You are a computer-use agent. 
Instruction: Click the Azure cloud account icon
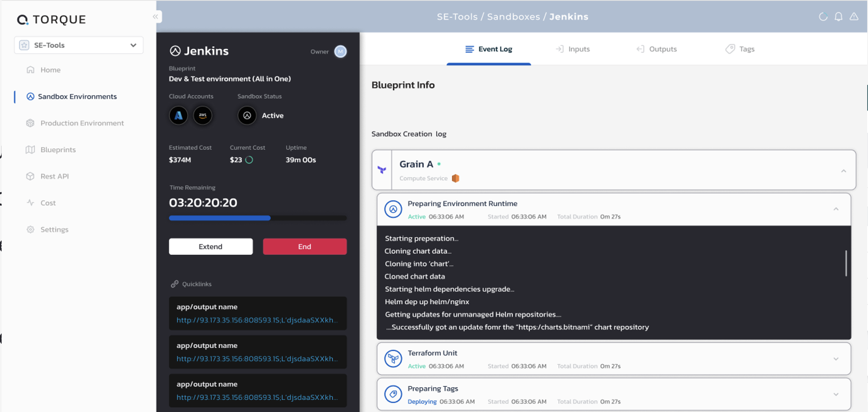pos(178,115)
